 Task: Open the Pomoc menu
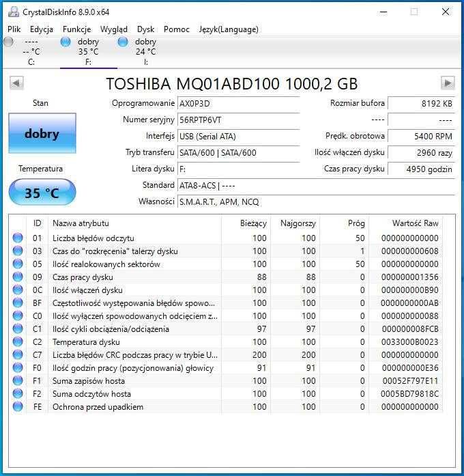pos(177,29)
